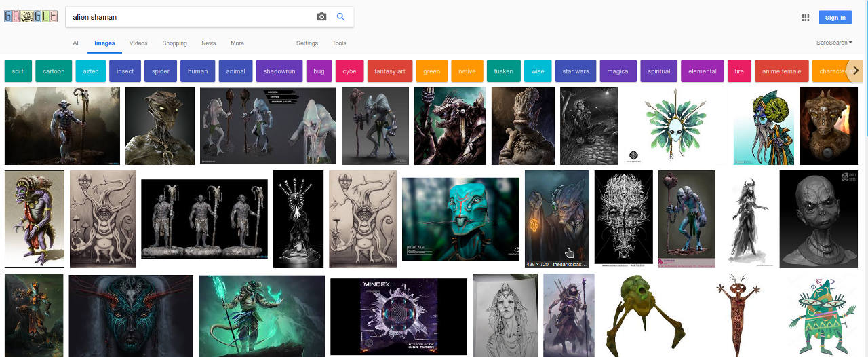Select the orange 'green' filter chip

click(x=431, y=71)
